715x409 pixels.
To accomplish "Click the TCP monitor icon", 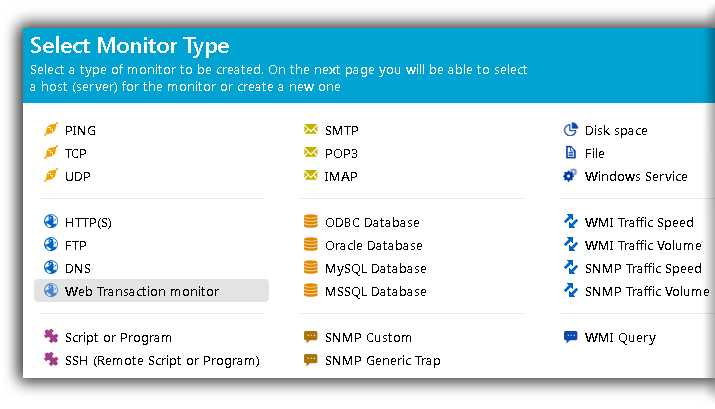I will 51,153.
